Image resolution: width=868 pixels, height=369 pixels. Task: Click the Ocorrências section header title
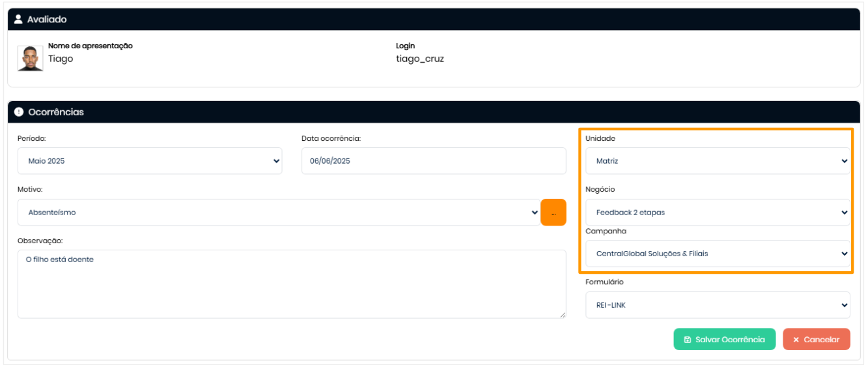pyautogui.click(x=56, y=112)
